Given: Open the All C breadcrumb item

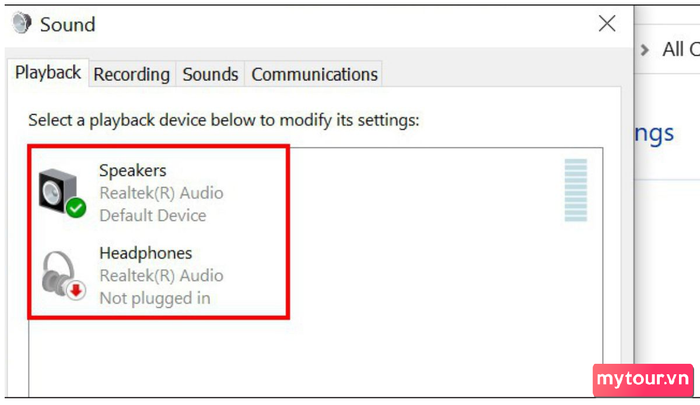Looking at the screenshot, I should pyautogui.click(x=681, y=49).
